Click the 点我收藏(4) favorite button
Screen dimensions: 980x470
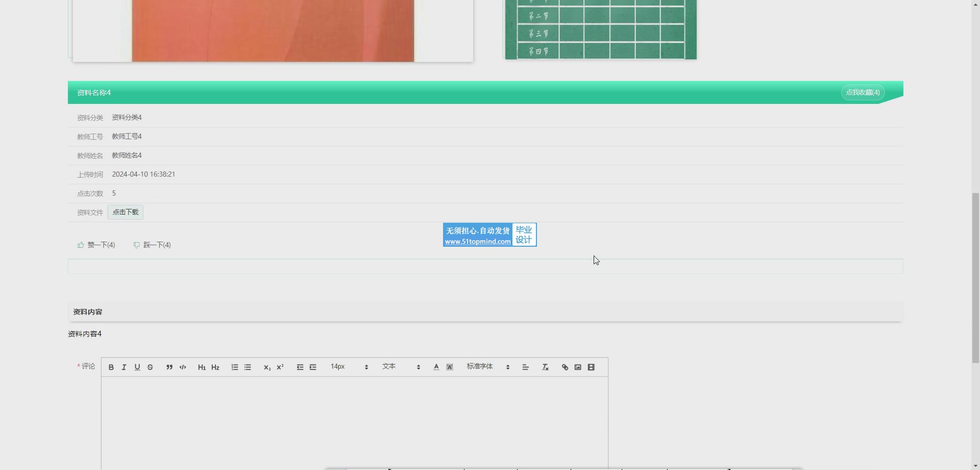(x=863, y=92)
